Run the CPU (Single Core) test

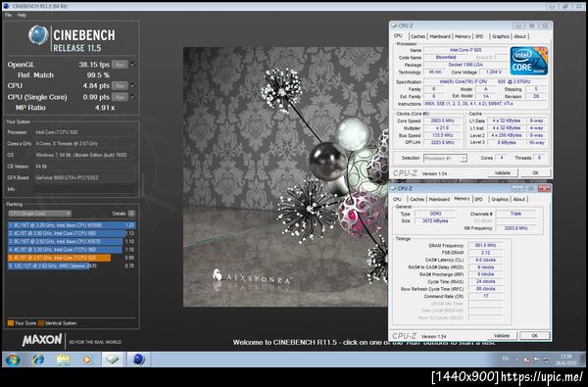(x=120, y=97)
